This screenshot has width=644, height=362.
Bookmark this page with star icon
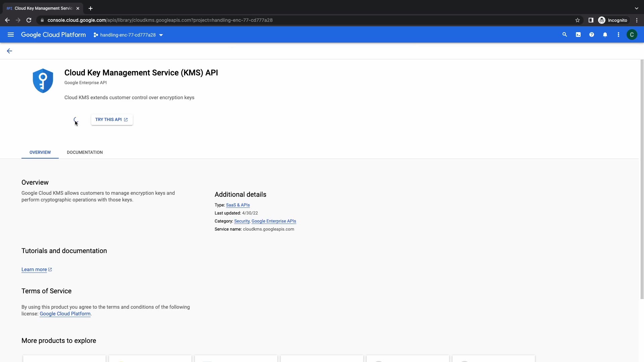578,20
